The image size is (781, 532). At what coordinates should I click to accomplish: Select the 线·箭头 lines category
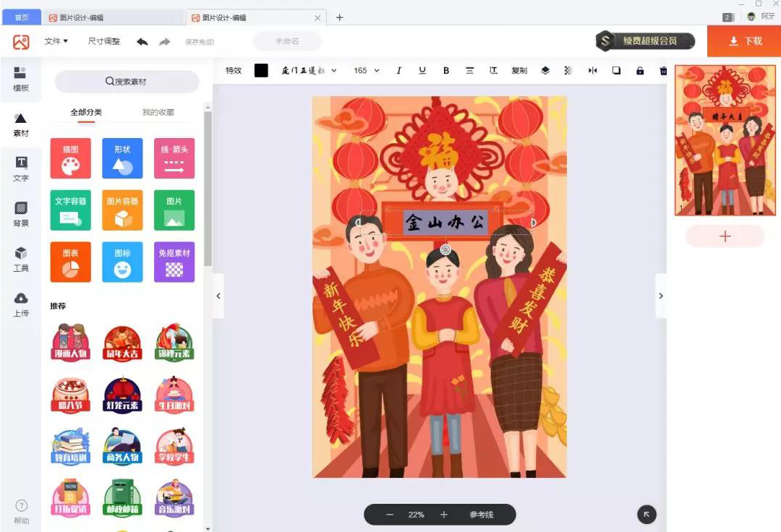[174, 158]
